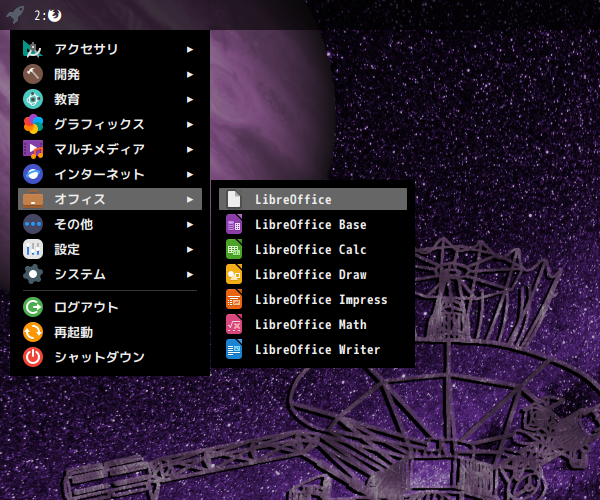The height and width of the screenshot is (500, 600).
Task: Click the hammer icon for 開発
Action: point(33,74)
